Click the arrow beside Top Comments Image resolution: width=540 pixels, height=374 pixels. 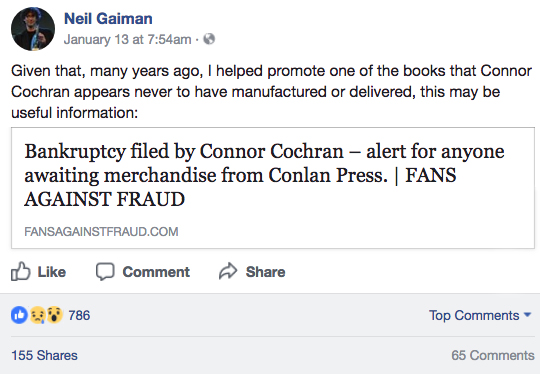[527, 314]
